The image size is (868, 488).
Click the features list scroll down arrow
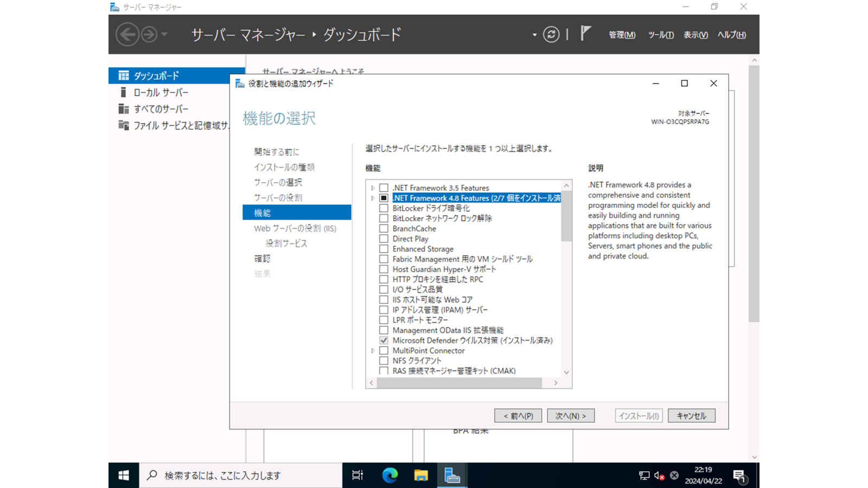566,373
